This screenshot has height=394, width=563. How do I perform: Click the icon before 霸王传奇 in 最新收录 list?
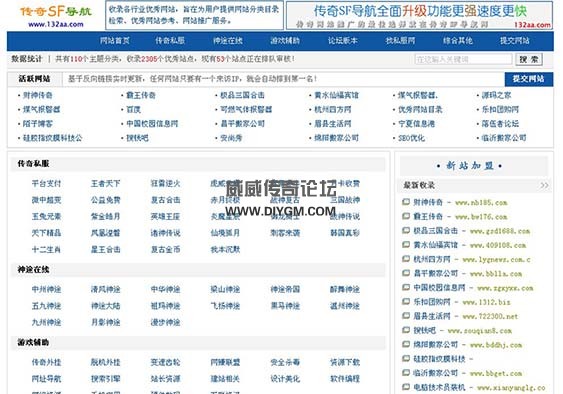[x=406, y=216]
